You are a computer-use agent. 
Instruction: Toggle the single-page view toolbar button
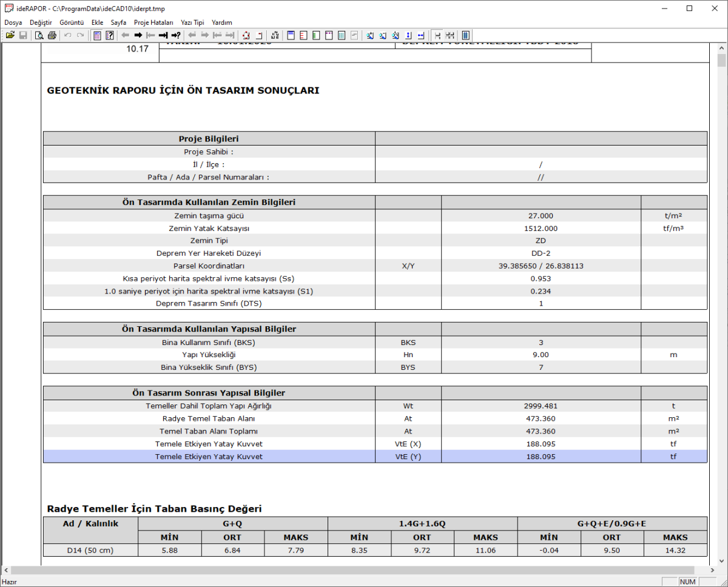[x=437, y=35]
